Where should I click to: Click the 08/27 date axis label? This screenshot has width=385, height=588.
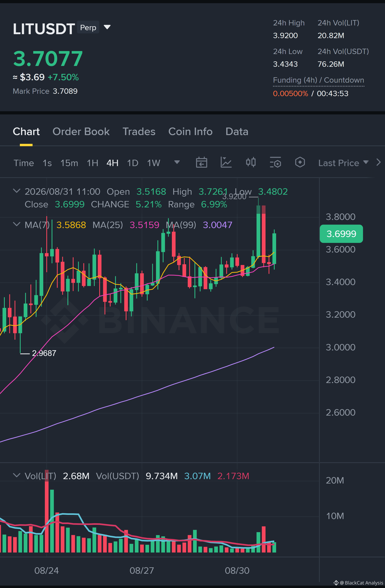point(142,571)
